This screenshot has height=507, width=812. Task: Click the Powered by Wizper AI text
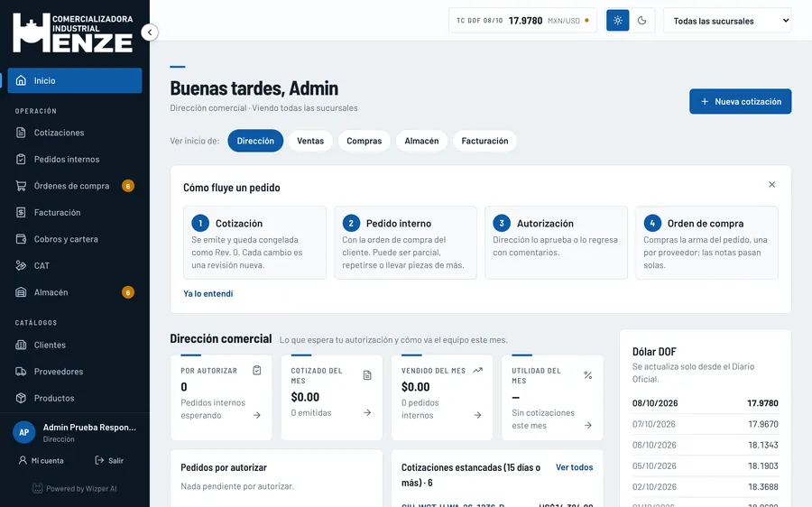(x=81, y=488)
